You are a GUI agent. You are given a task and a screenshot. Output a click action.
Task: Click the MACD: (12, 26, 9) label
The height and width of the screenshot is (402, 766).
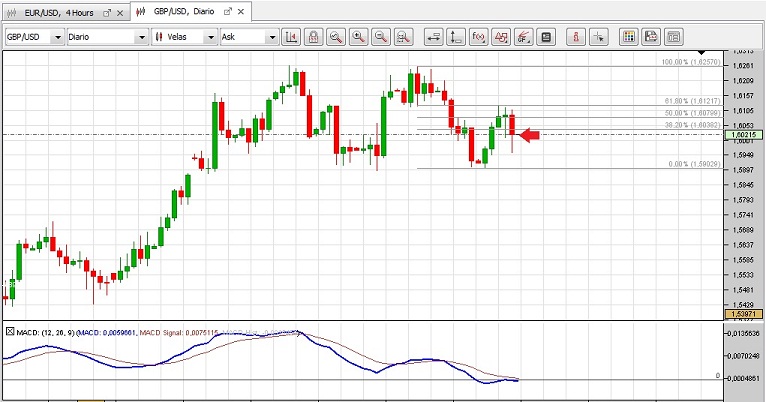tap(44, 330)
